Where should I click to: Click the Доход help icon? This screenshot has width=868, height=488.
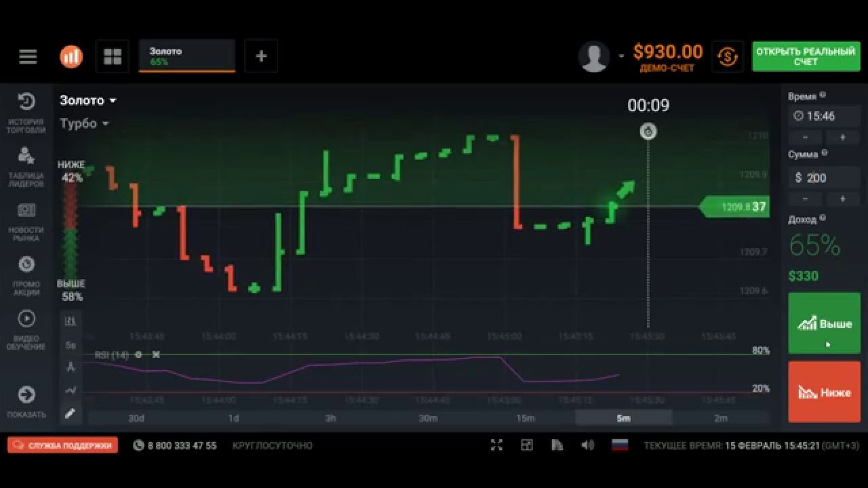(823, 218)
